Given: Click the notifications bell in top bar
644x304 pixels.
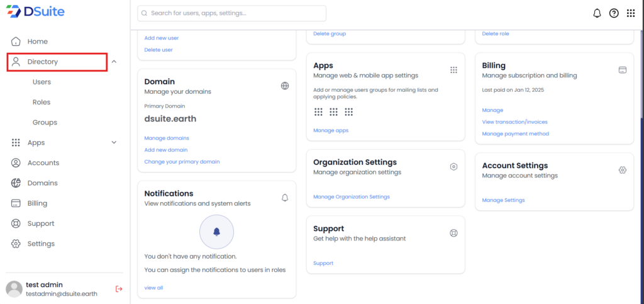Looking at the screenshot, I should pyautogui.click(x=597, y=13).
